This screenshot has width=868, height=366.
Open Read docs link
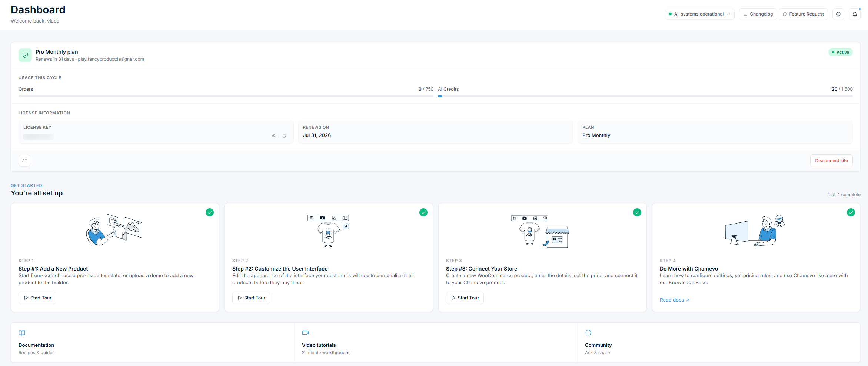[674, 300]
